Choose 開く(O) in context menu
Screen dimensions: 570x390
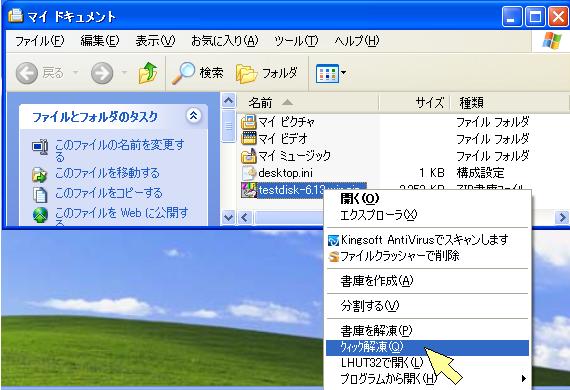pyautogui.click(x=428, y=198)
